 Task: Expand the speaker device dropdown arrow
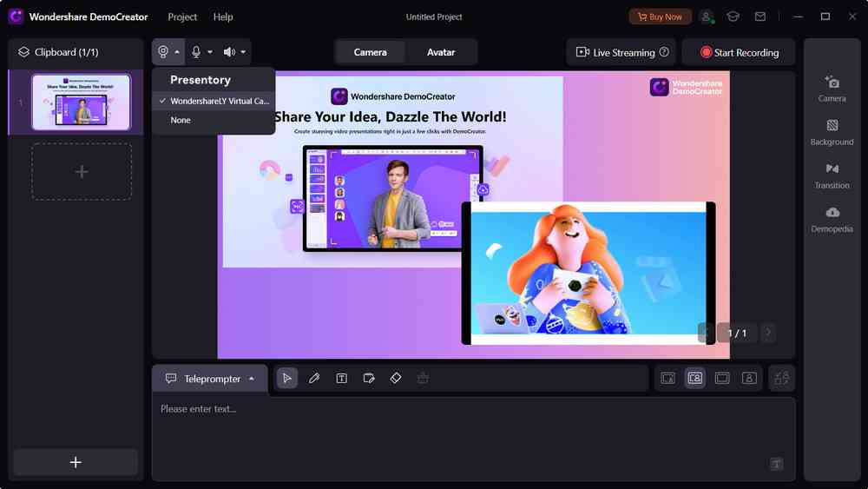243,52
